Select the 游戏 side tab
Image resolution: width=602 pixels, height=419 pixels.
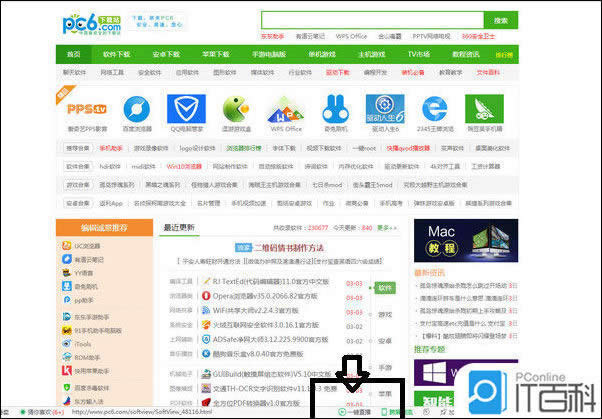point(385,315)
